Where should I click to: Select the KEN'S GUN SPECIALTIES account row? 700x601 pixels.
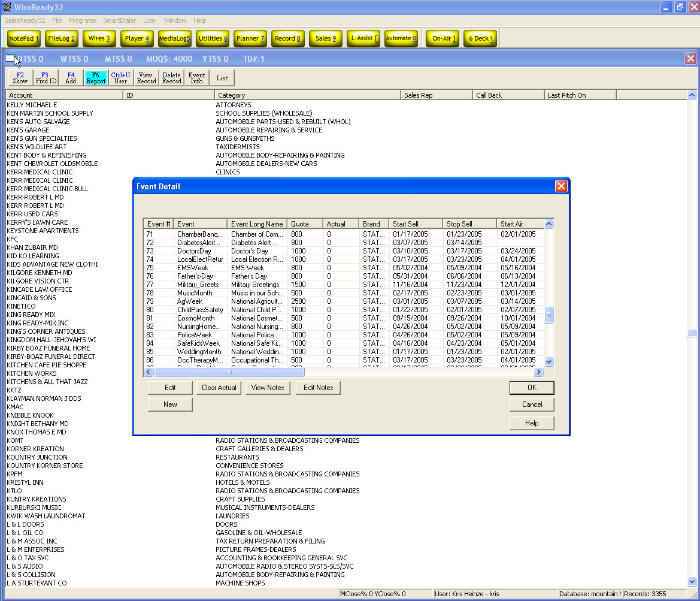tap(346, 138)
